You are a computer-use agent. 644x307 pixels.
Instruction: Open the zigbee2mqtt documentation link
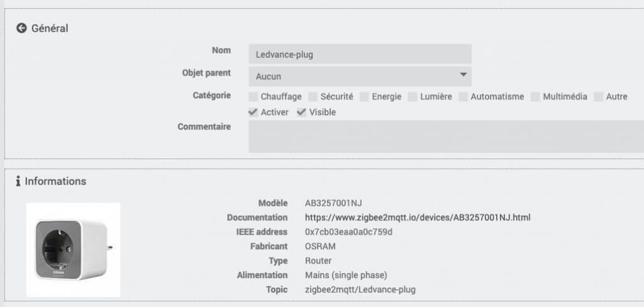[418, 218]
